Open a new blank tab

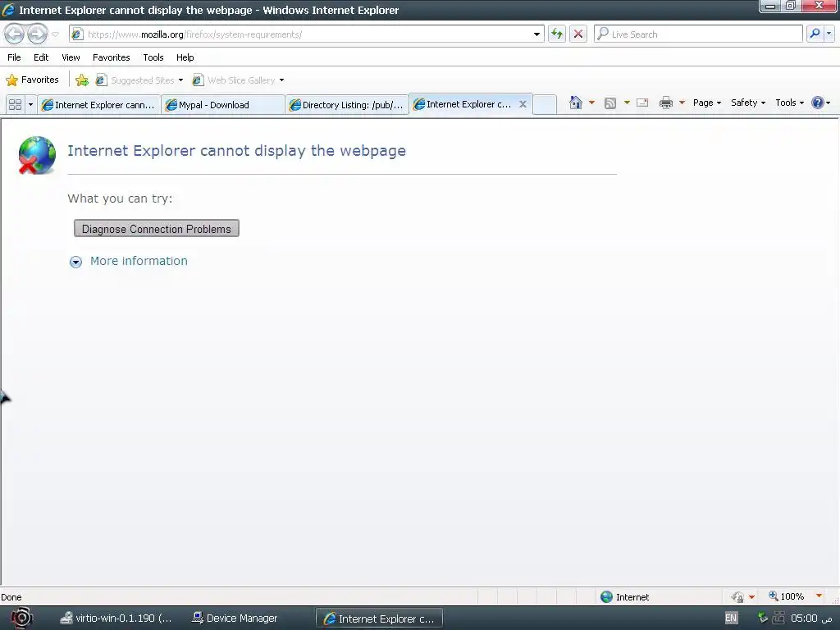tap(545, 104)
